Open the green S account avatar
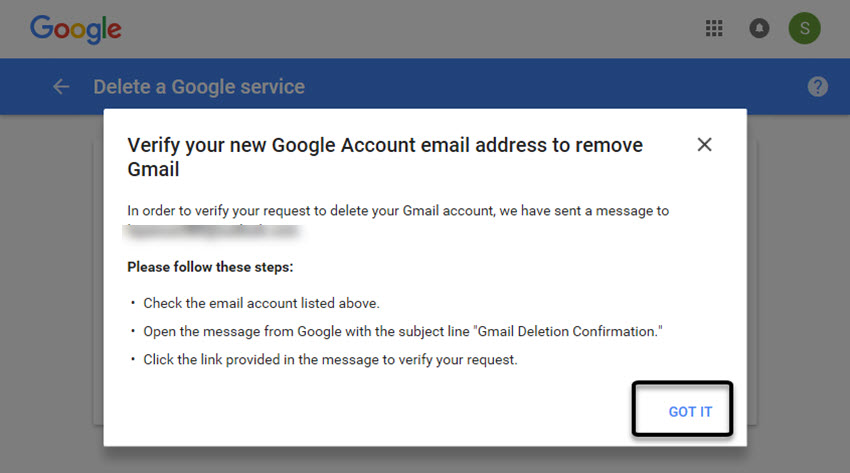 804,28
